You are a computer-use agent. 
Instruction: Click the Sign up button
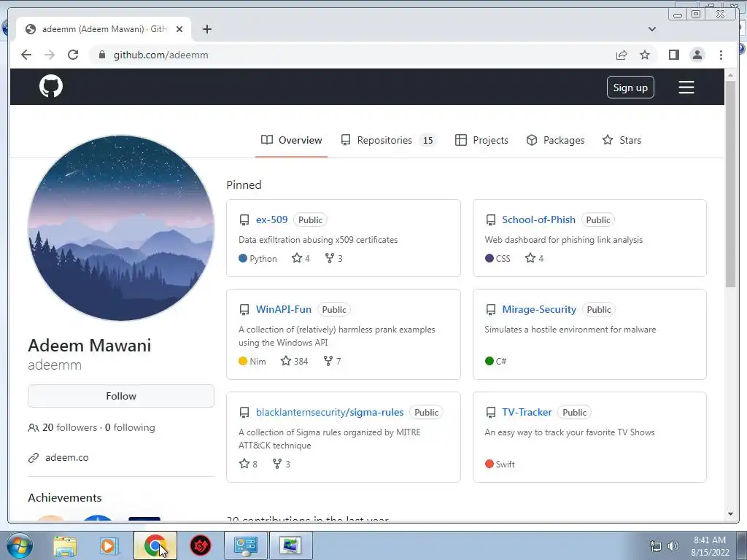pyautogui.click(x=630, y=87)
